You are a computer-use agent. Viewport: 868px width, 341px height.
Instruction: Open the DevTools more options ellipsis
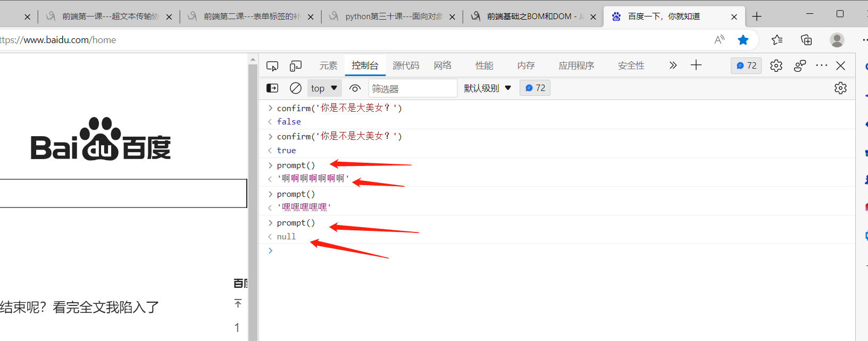(822, 65)
